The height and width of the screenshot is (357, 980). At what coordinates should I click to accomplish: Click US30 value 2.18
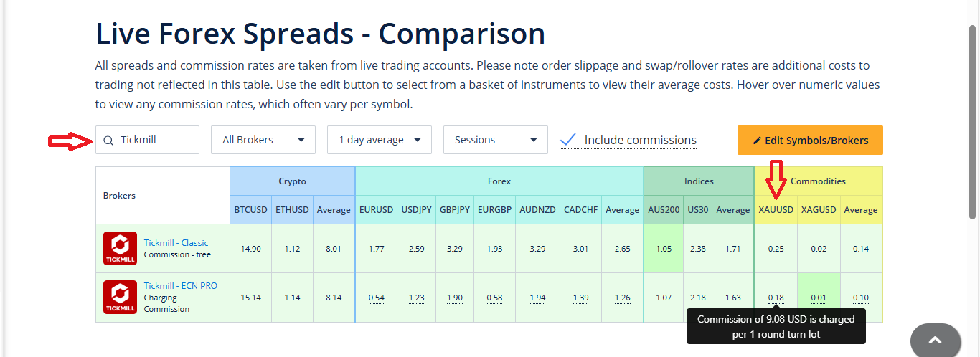point(697,297)
